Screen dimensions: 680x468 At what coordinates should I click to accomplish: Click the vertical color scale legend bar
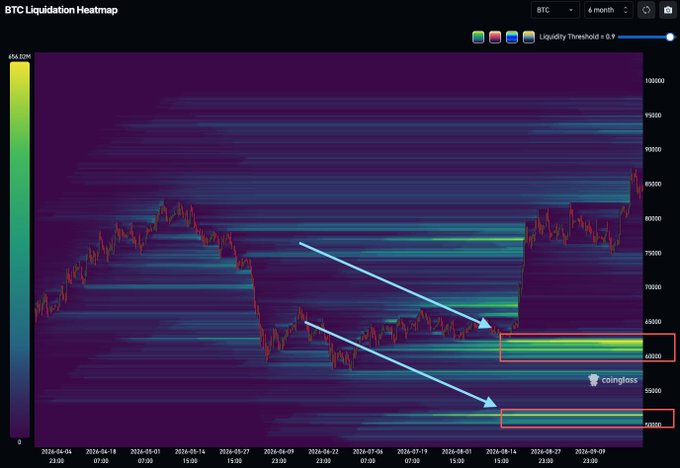pyautogui.click(x=20, y=249)
